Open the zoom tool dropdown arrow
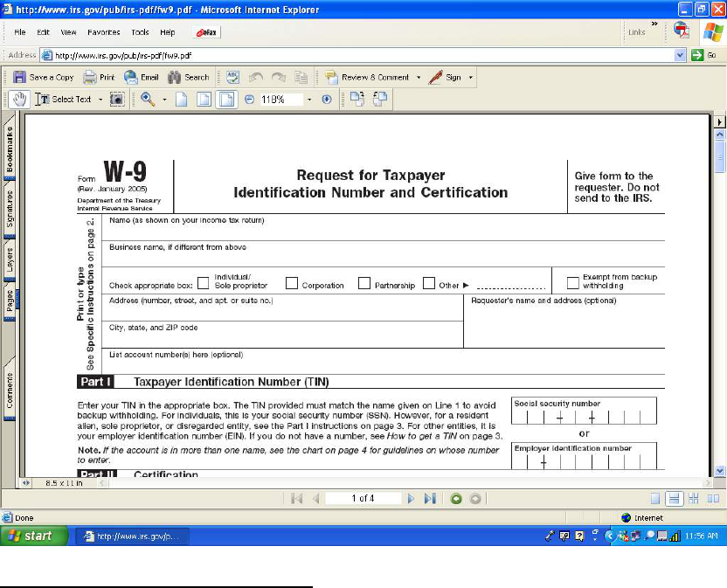This screenshot has height=588, width=727. click(x=164, y=100)
